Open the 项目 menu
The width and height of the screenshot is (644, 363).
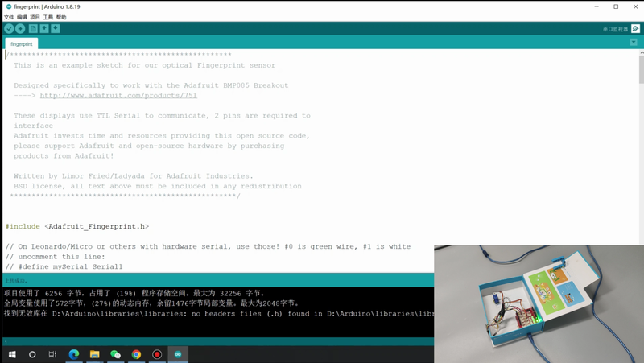click(x=35, y=17)
